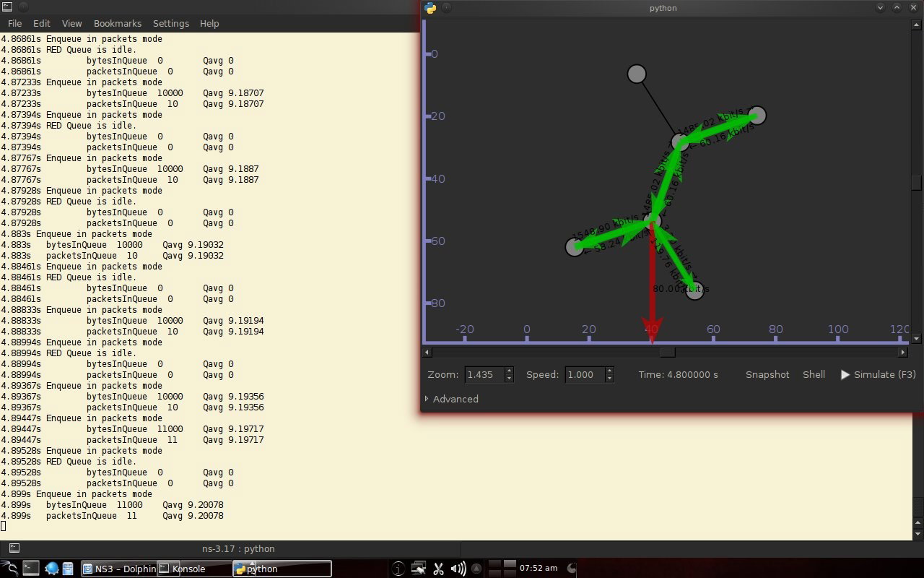This screenshot has height=578, width=924.
Task: Open the volume speaker tray icon
Action: click(458, 569)
